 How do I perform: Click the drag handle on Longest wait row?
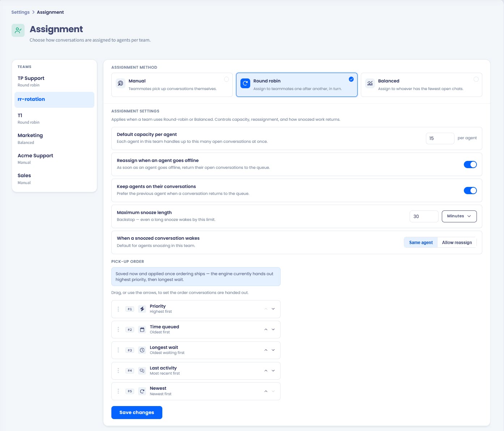[118, 350]
